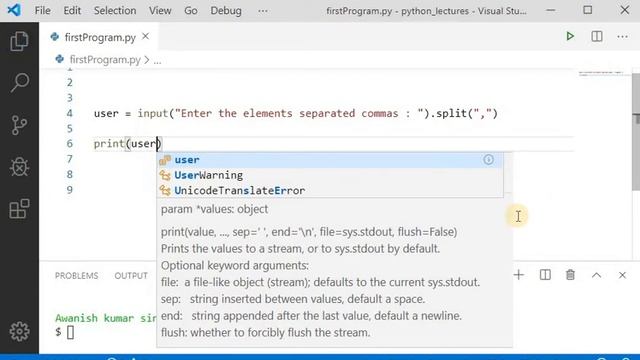Show more info for user suggestion

point(489,160)
